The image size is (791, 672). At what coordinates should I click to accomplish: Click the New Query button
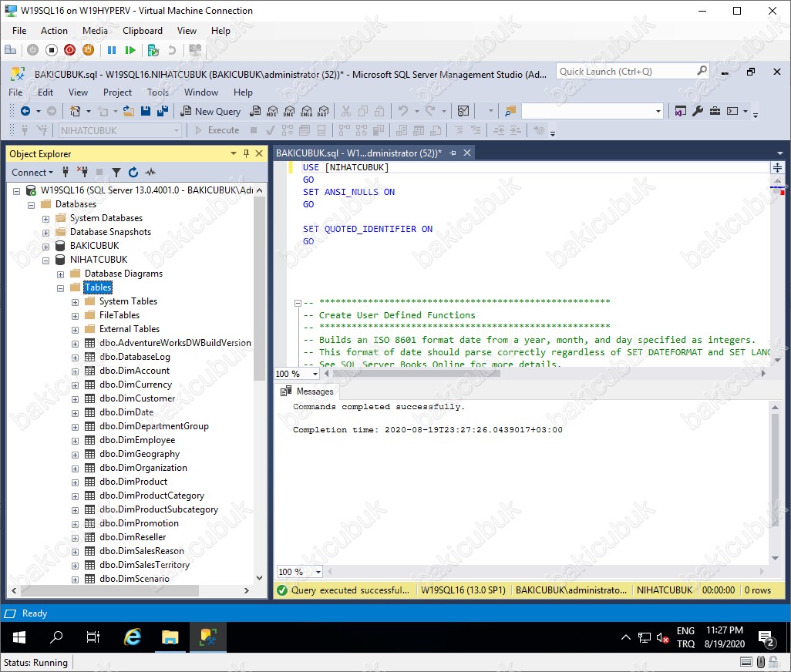pos(211,112)
